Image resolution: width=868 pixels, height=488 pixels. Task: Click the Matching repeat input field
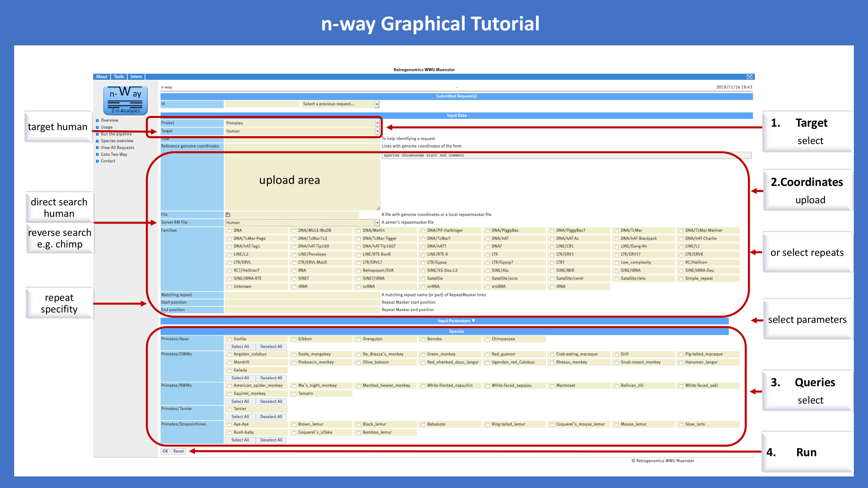coord(302,295)
